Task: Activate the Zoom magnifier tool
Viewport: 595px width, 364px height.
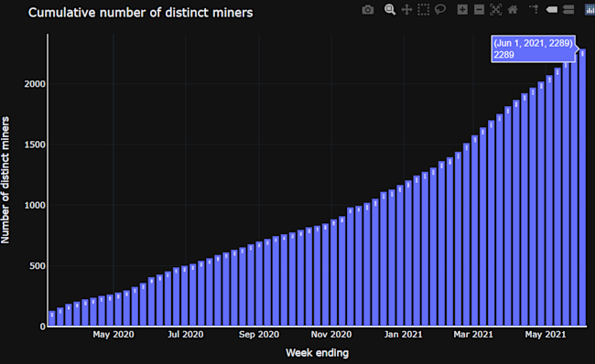Action: click(x=390, y=9)
